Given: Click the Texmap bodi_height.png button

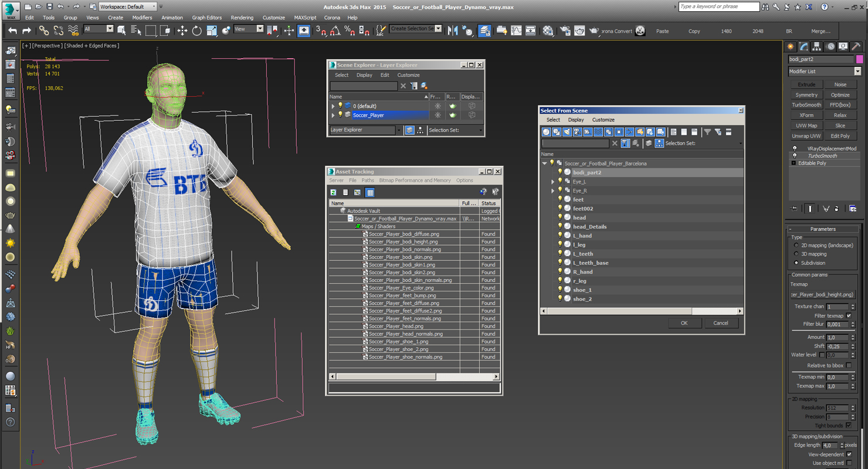Looking at the screenshot, I should pos(822,295).
